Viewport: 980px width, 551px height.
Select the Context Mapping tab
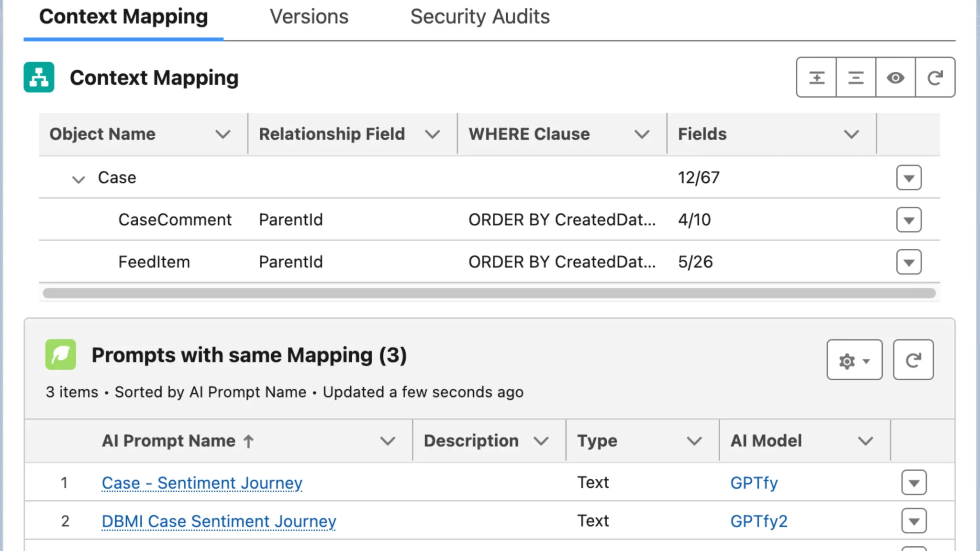point(123,17)
